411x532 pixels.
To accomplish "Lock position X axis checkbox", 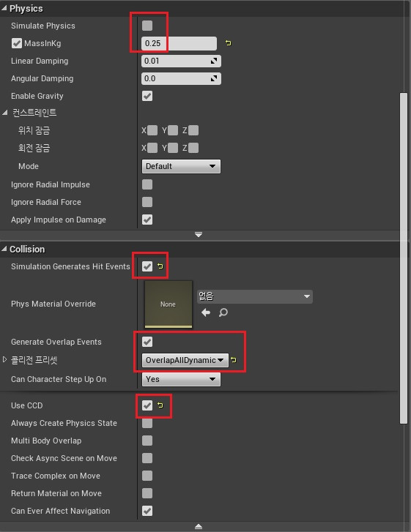I will point(152,130).
